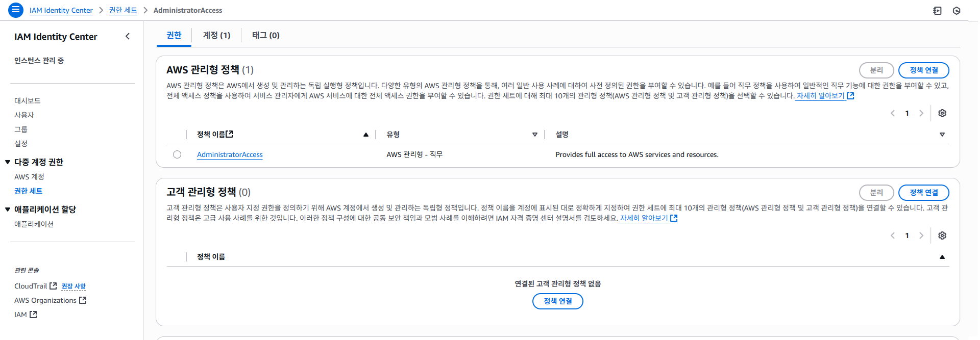980x340 pixels.
Task: Click the 인스턴스 관리 중 text
Action: coord(39,61)
